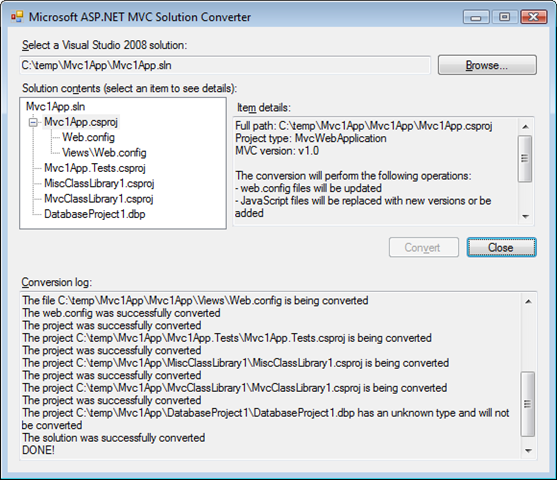Click the Item details scroll down arrow
Viewport: 557px width, 480px height.
click(x=525, y=216)
